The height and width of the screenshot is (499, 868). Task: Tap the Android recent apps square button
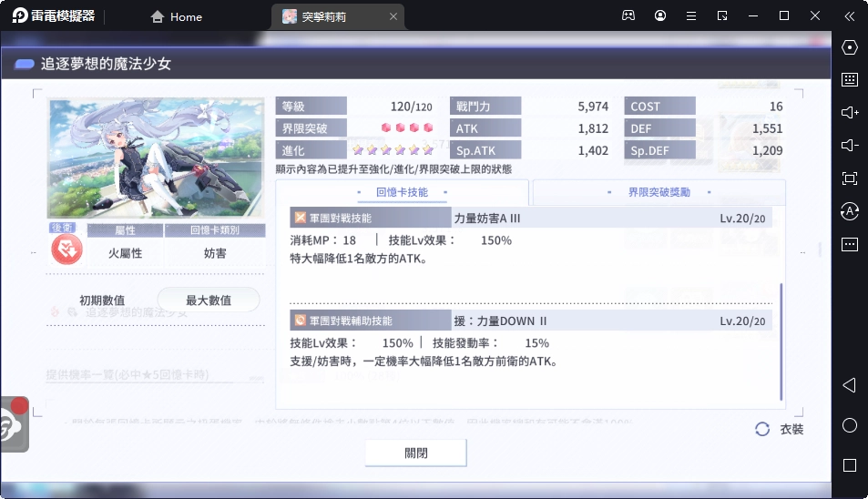click(x=849, y=465)
